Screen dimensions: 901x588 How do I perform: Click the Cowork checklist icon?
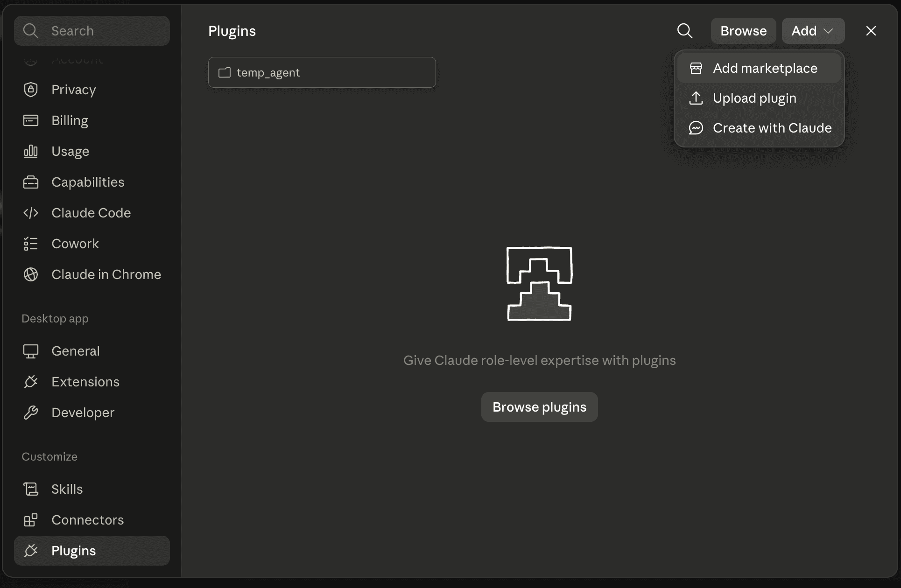tap(31, 244)
